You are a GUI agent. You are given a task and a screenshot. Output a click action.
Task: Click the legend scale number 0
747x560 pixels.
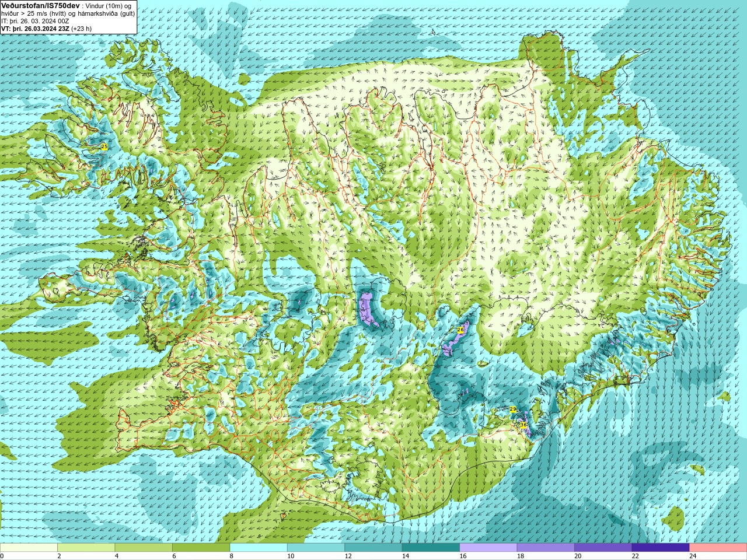pyautogui.click(x=2, y=556)
